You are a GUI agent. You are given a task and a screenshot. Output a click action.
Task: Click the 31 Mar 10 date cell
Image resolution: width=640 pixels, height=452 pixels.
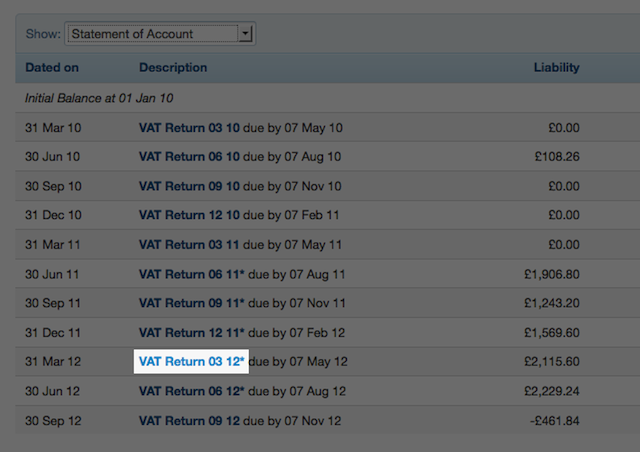[54, 128]
